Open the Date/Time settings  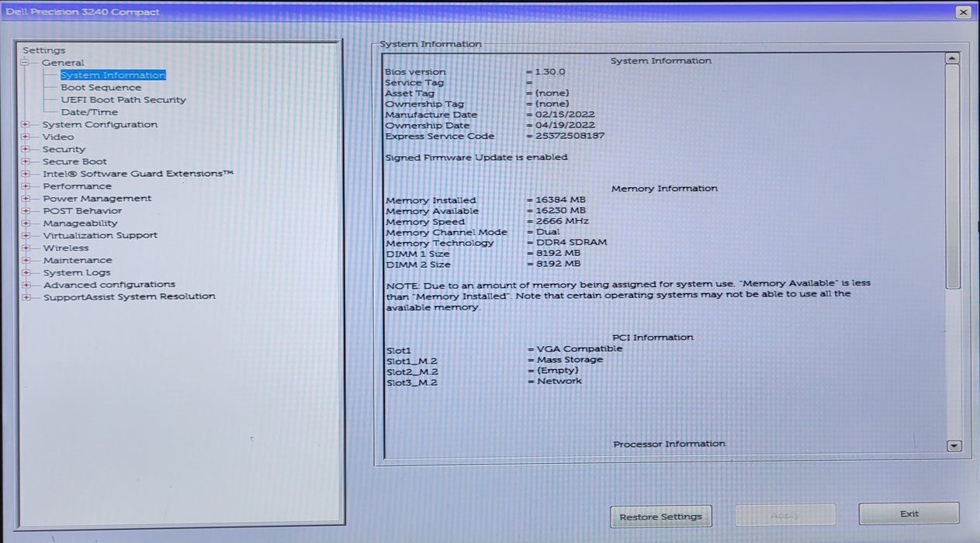89,112
